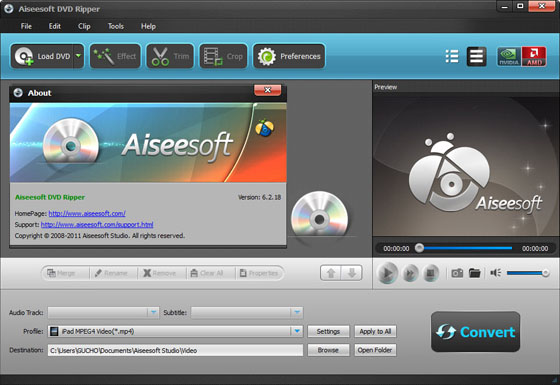
Task: Expand the Profile dropdown
Action: [297, 331]
